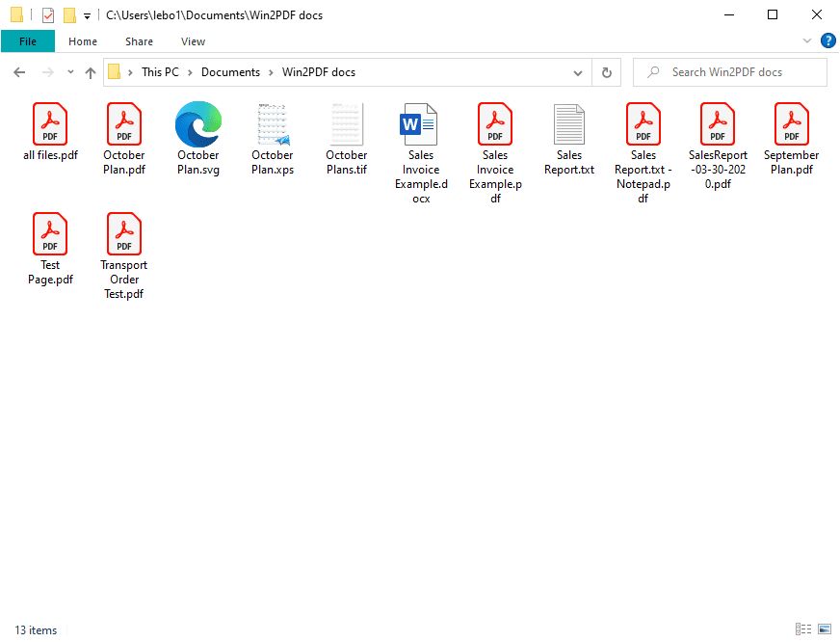
Task: Click the October Plan.svg filename label
Action: coord(198,162)
